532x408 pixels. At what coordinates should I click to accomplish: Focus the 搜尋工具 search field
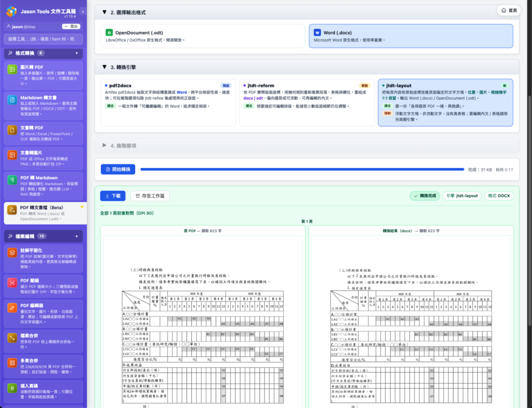(x=44, y=39)
